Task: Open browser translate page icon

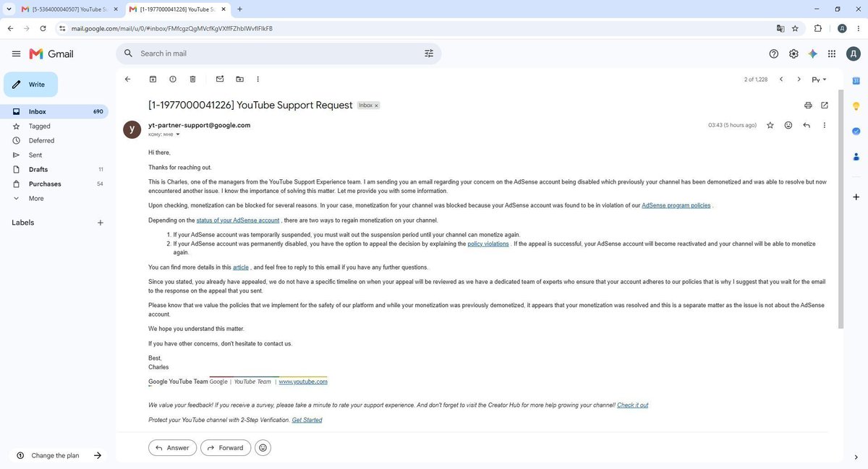Action: pyautogui.click(x=780, y=28)
